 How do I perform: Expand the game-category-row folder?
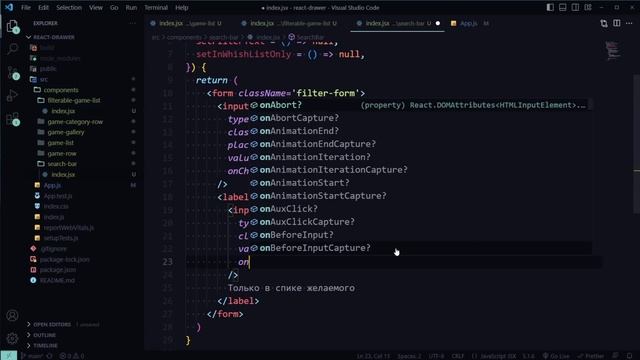click(75, 122)
